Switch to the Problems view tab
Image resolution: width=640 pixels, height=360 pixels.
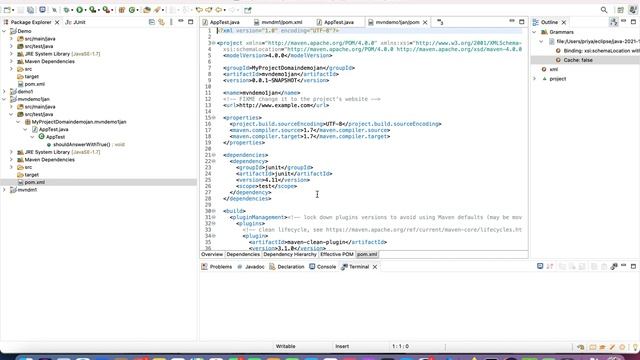click(x=217, y=267)
